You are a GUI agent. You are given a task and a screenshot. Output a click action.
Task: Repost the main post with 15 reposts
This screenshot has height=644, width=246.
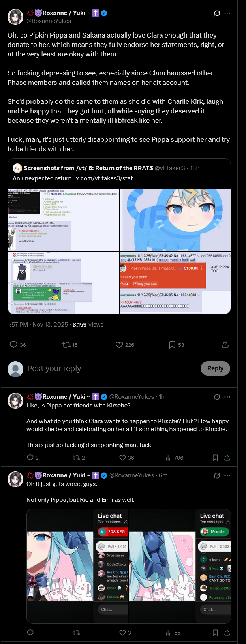(x=66, y=345)
